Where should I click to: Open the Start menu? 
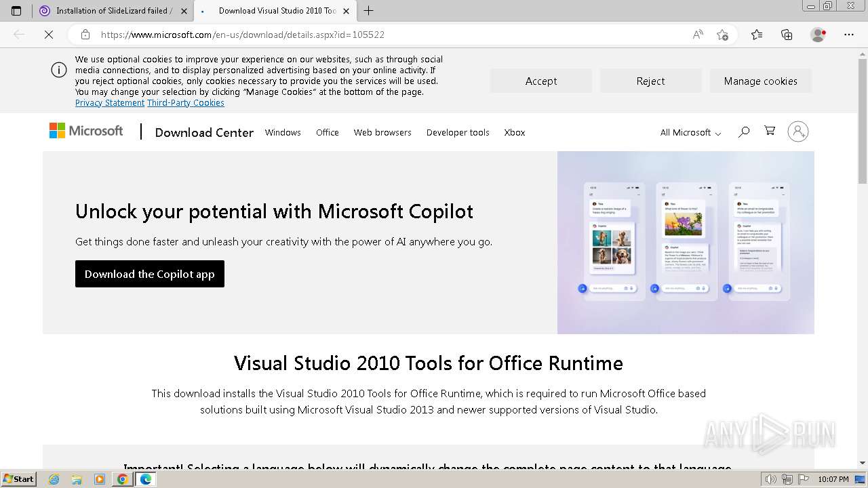click(18, 479)
